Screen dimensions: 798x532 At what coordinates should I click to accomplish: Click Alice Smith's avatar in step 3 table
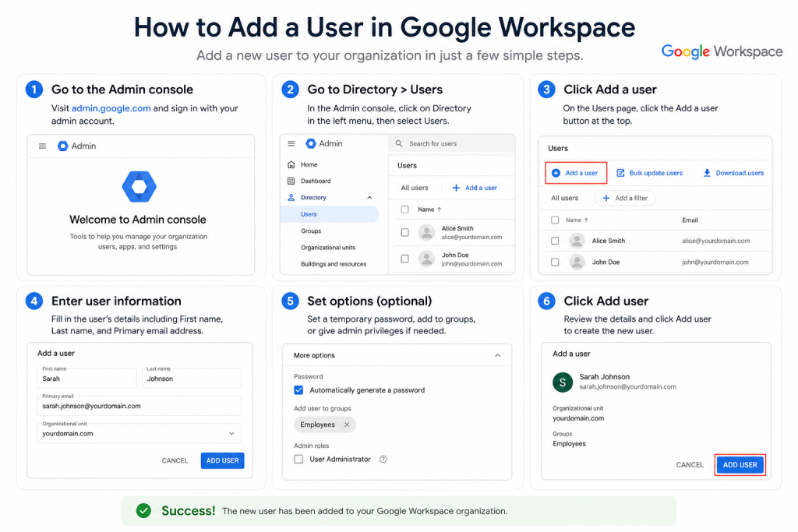577,241
